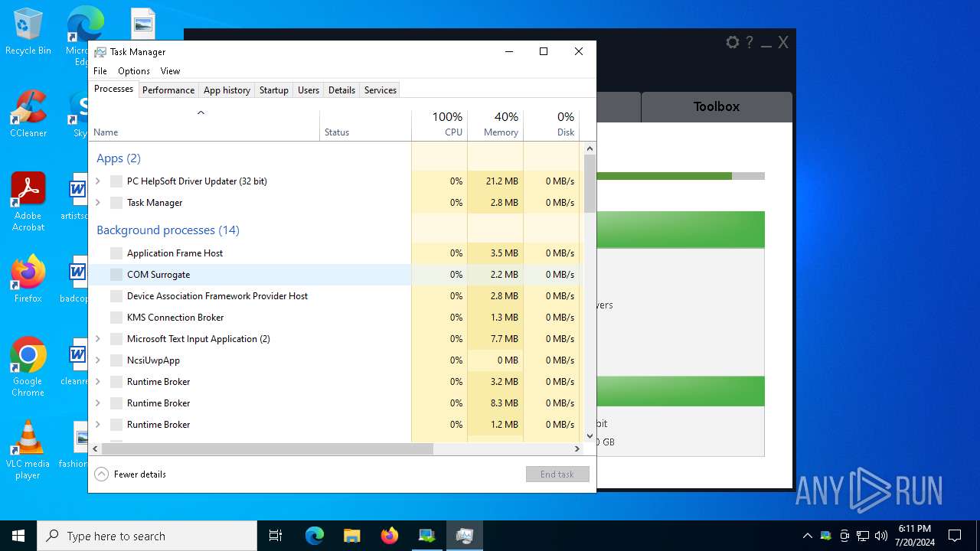The image size is (980, 551).
Task: Click the scroll-right arrow of the horizontal scrollbar
Action: point(577,449)
